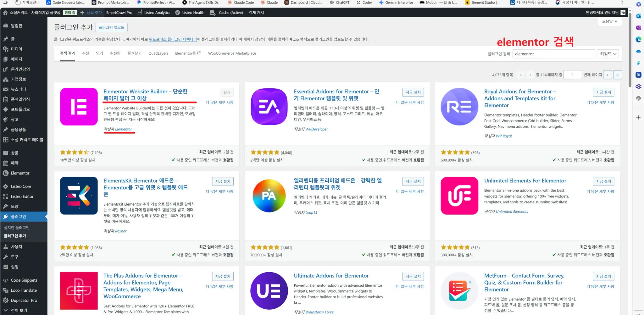The width and height of the screenshot is (644, 315).
Task: Install Essential Addons for Elementor now
Action: click(413, 92)
